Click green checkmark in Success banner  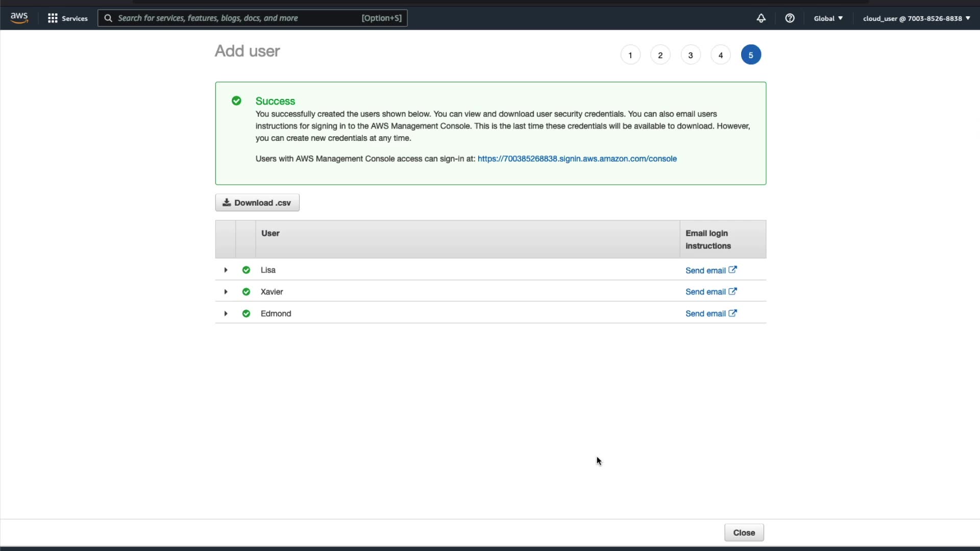(236, 101)
